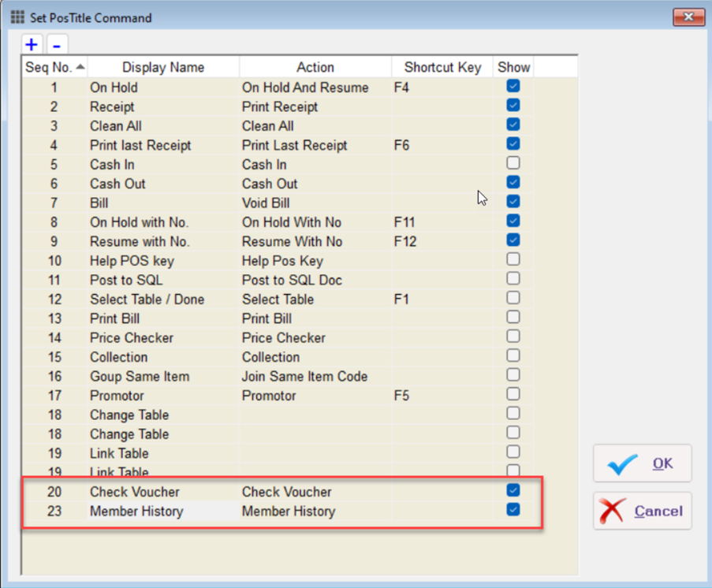This screenshot has height=588, width=712.
Task: Click the Display Name column header
Action: tap(163, 68)
